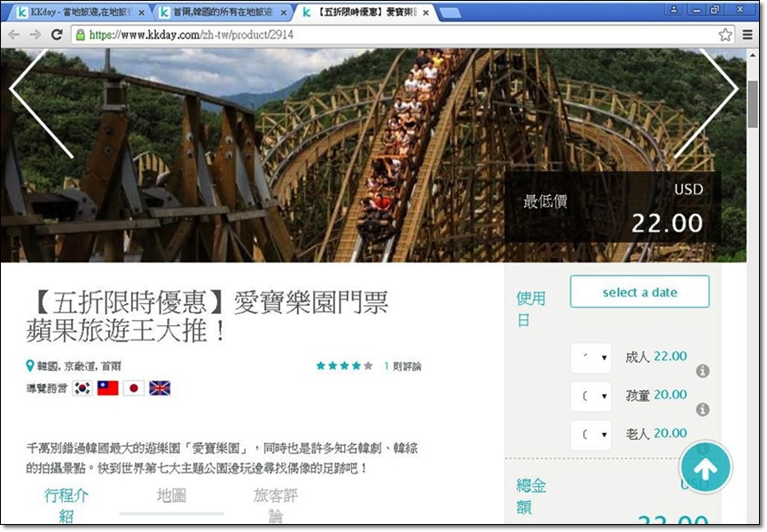Click the browser forward arrow
This screenshot has width=767, height=532.
click(x=35, y=35)
